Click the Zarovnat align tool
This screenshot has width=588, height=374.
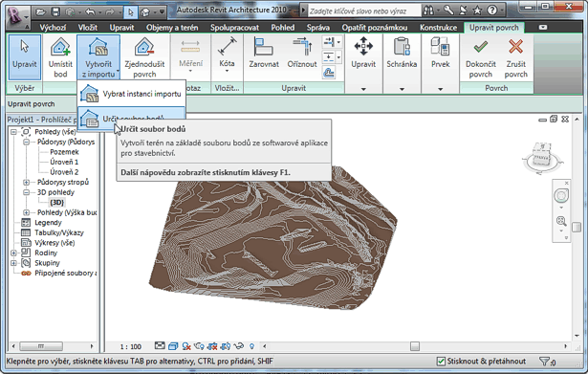(x=264, y=53)
